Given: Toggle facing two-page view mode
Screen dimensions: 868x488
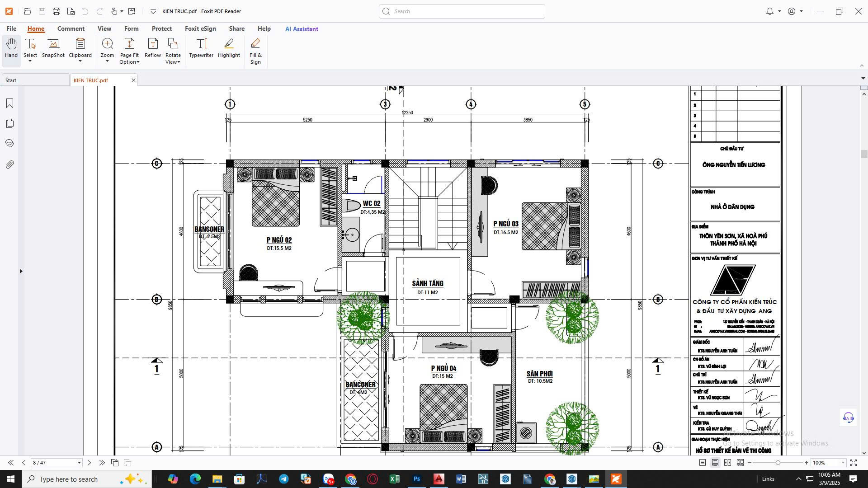Looking at the screenshot, I should [727, 463].
